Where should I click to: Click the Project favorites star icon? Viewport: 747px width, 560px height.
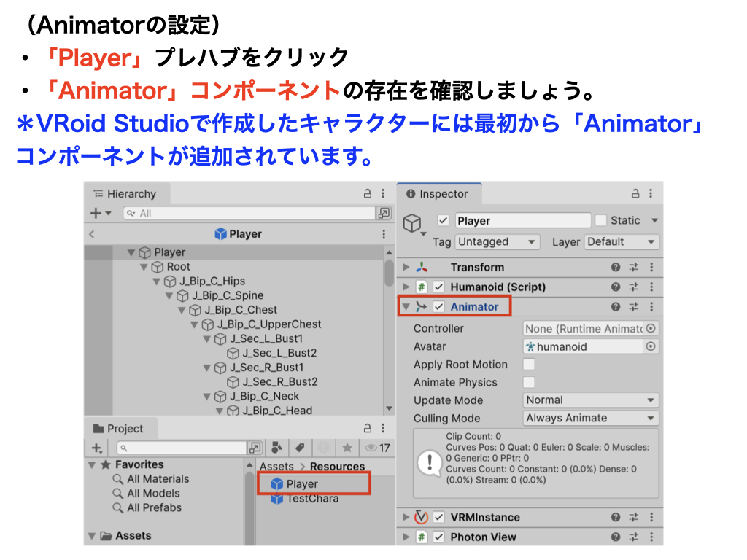pos(347,448)
